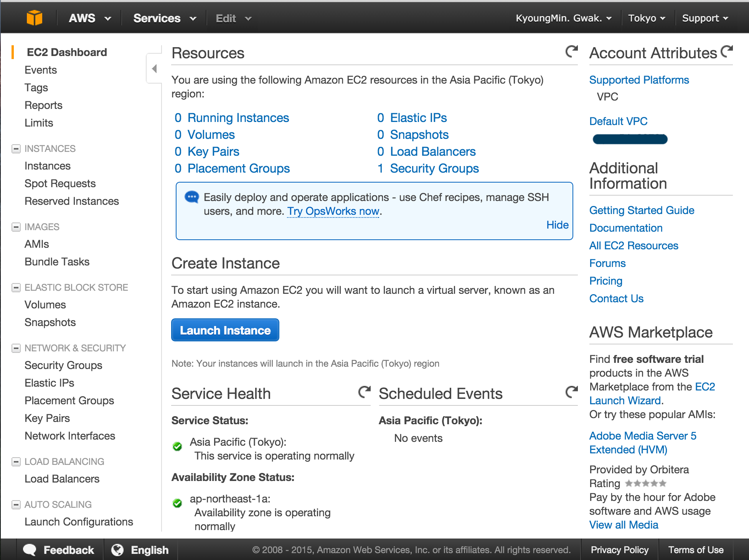Open the Getting Started Guide link
The height and width of the screenshot is (560, 749).
click(642, 210)
